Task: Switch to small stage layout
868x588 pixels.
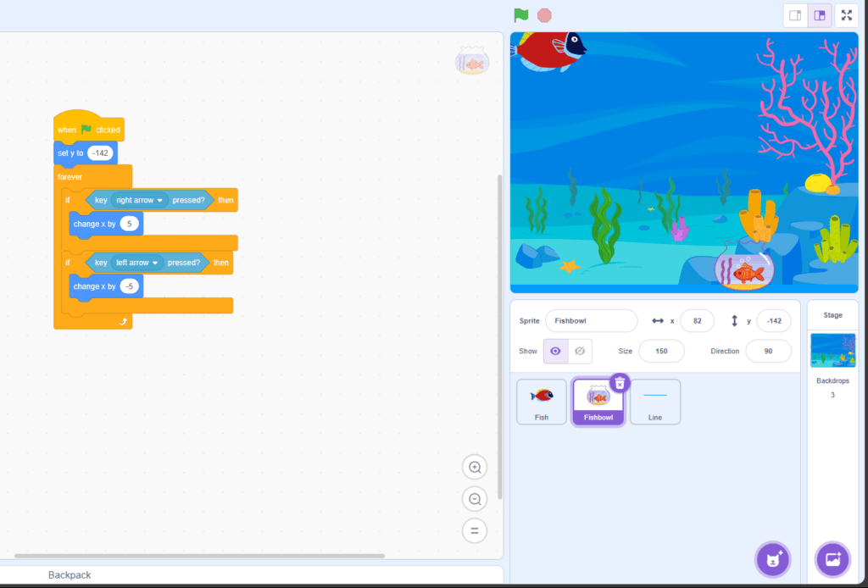Action: pos(795,14)
